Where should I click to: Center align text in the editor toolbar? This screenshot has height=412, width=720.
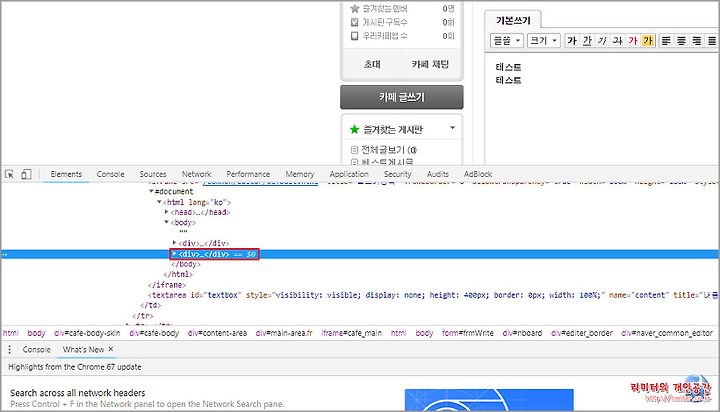[x=681, y=40]
